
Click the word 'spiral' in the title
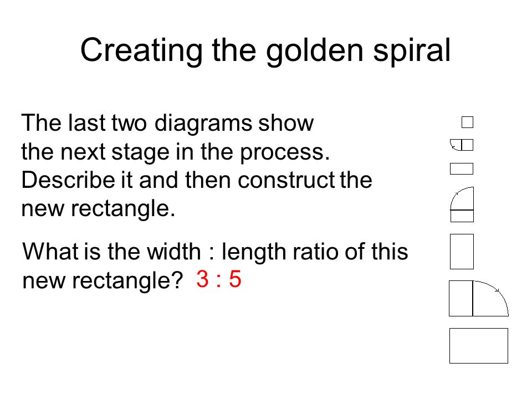[x=412, y=51]
